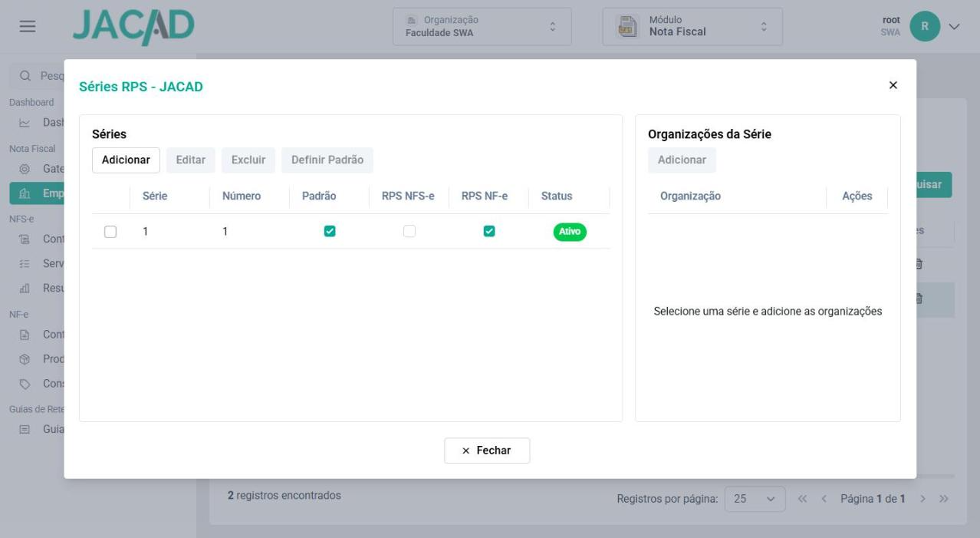Tick the series row selection checkbox
Viewport: 980px width, 538px height.
pos(110,231)
